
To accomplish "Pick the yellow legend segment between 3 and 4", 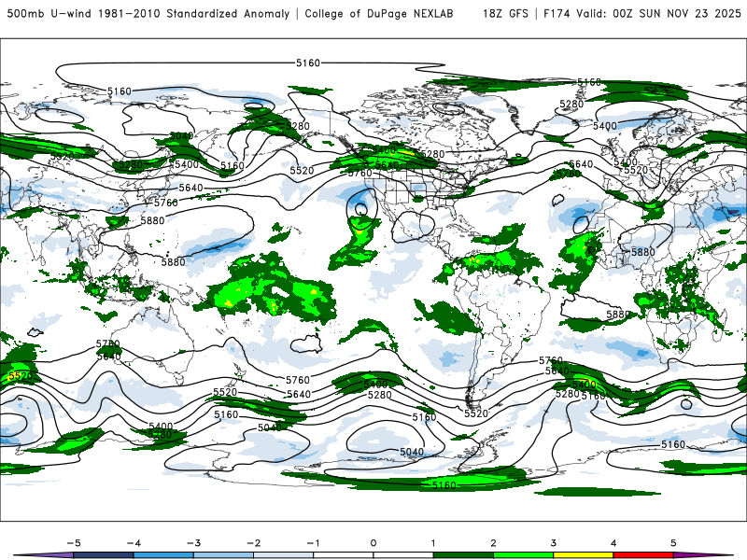I will (x=584, y=555).
